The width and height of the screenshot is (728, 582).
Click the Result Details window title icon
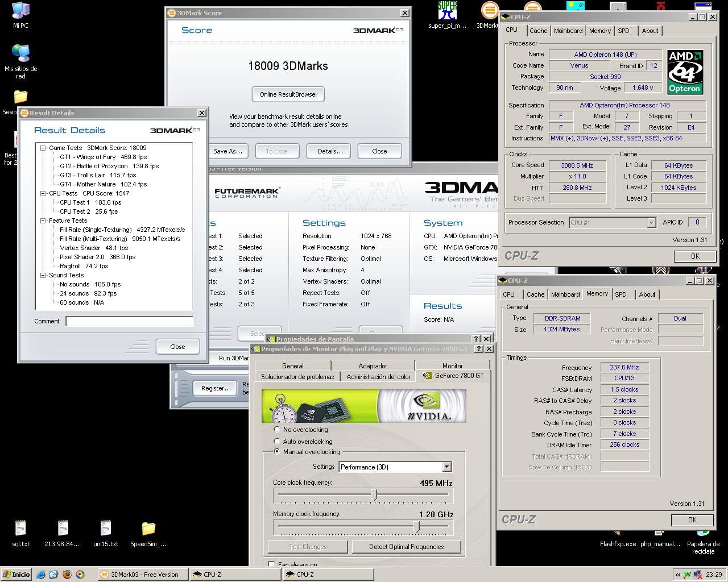click(24, 113)
